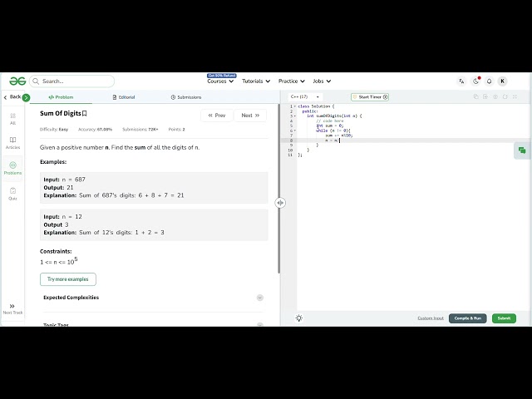Image resolution: width=532 pixels, height=399 pixels.
Task: Select Problems in the left sidebar
Action: pyautogui.click(x=13, y=168)
